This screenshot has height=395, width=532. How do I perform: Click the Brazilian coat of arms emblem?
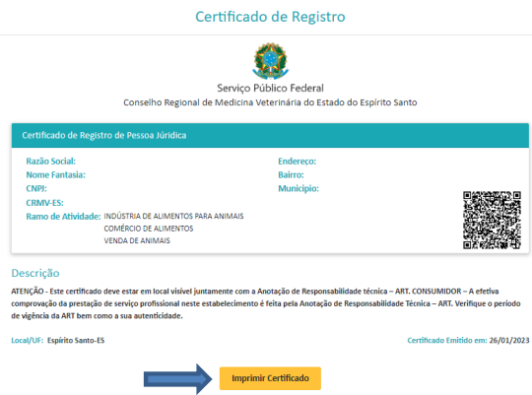click(x=270, y=61)
